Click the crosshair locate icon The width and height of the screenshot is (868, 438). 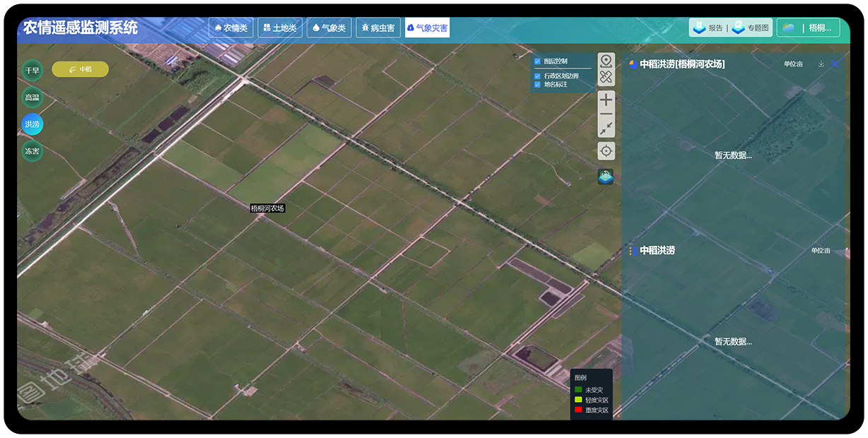(x=606, y=150)
